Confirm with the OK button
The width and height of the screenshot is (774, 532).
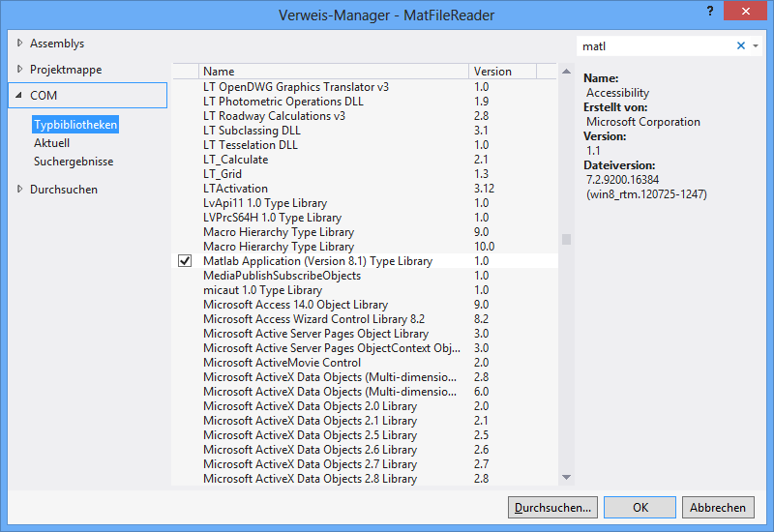click(x=640, y=507)
